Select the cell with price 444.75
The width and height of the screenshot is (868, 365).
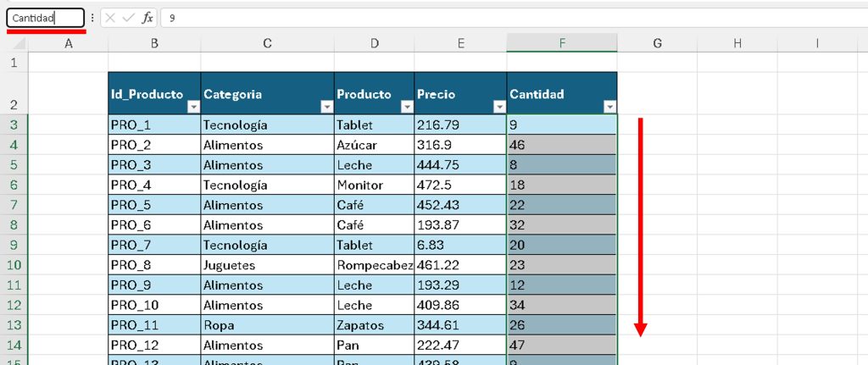coord(460,165)
